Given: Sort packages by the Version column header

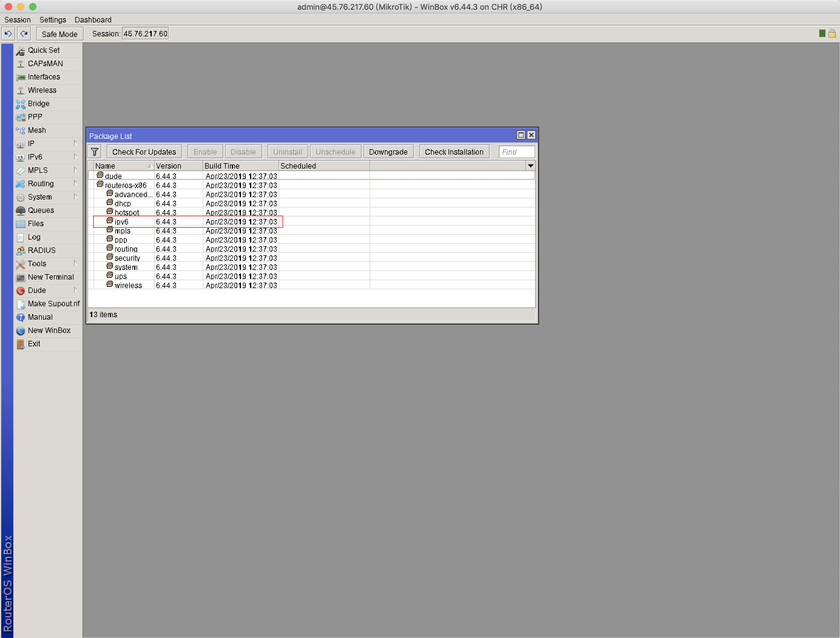Looking at the screenshot, I should pos(179,166).
